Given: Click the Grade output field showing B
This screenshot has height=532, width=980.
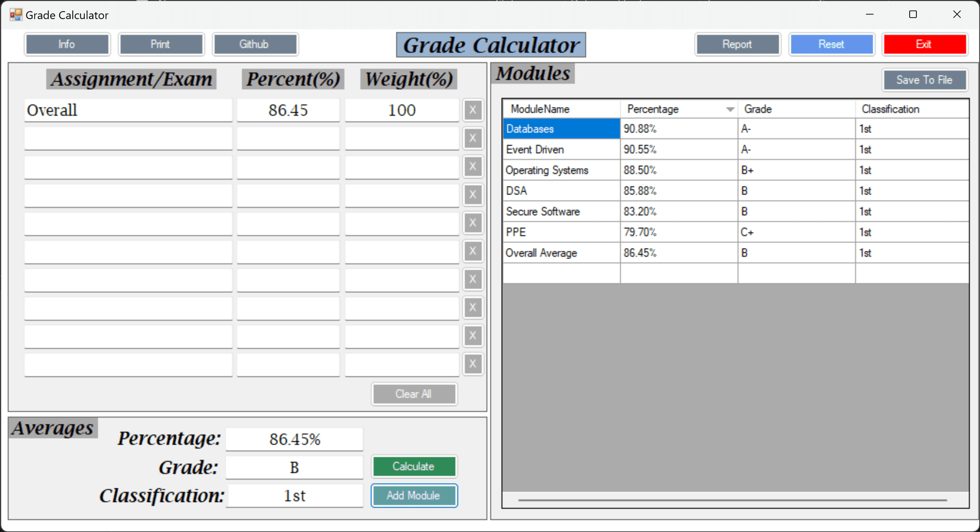Looking at the screenshot, I should pyautogui.click(x=294, y=467).
